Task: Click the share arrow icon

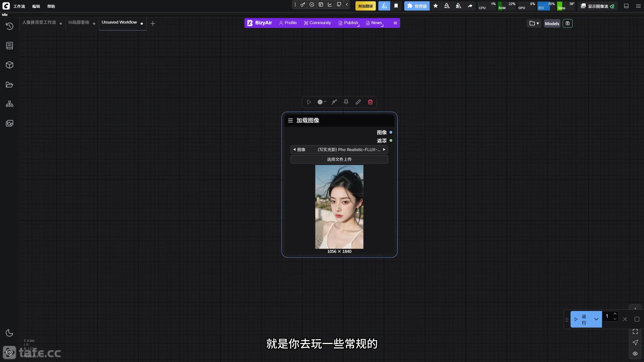Action: (470, 6)
